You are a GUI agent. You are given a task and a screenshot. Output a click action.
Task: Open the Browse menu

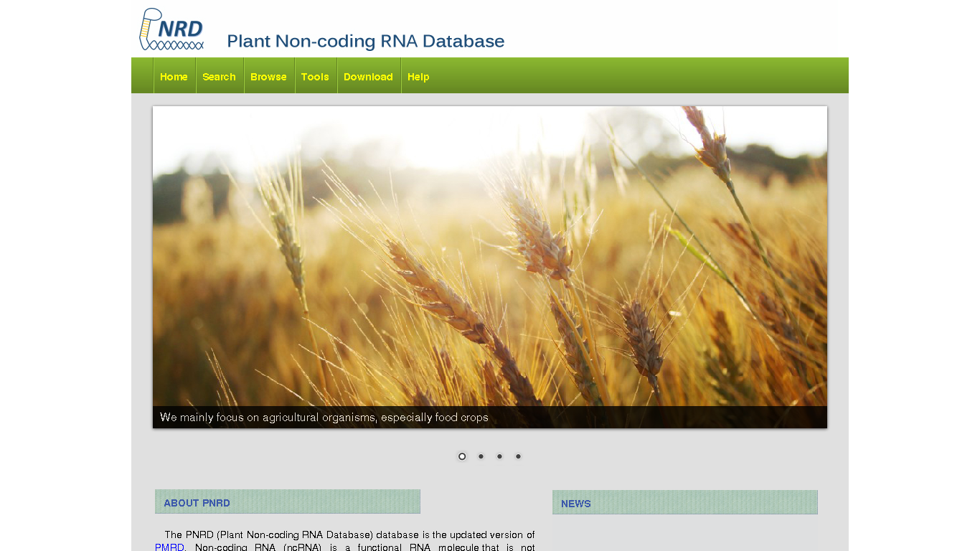point(268,77)
